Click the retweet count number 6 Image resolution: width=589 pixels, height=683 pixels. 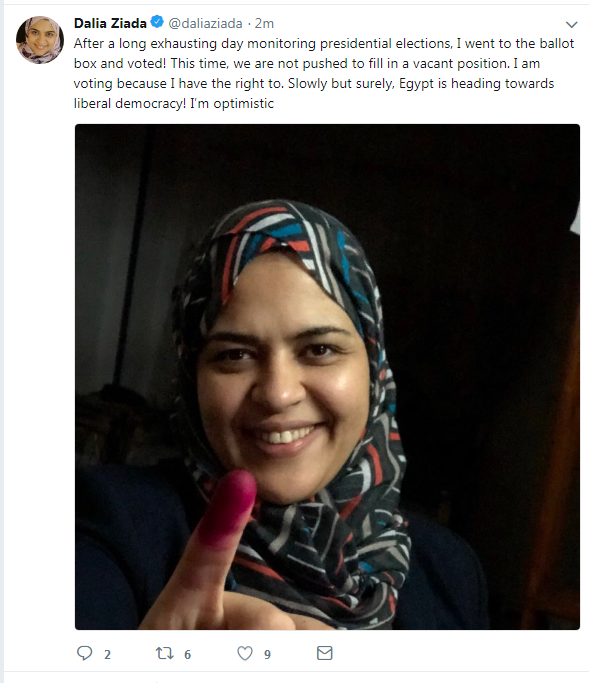click(187, 654)
